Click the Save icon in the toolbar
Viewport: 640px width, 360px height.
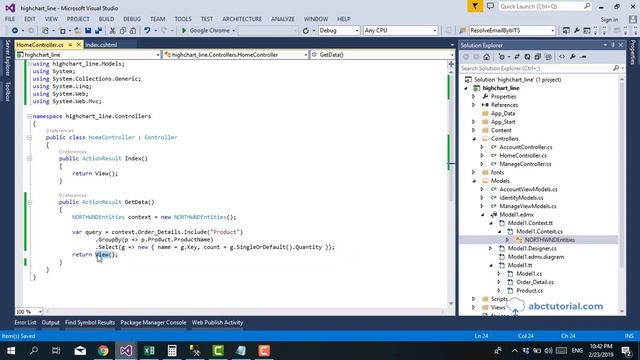[88, 31]
